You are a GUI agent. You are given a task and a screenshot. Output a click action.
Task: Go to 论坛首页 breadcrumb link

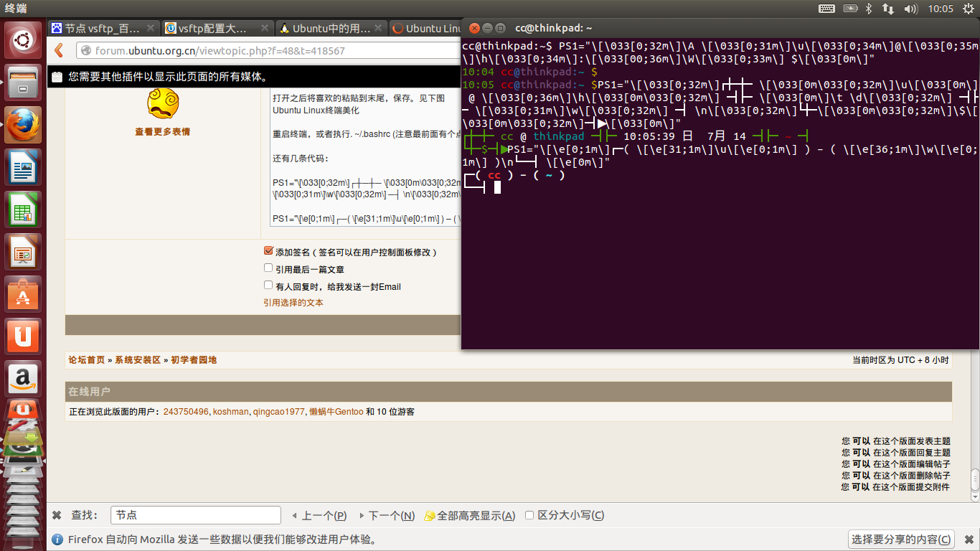tap(87, 360)
